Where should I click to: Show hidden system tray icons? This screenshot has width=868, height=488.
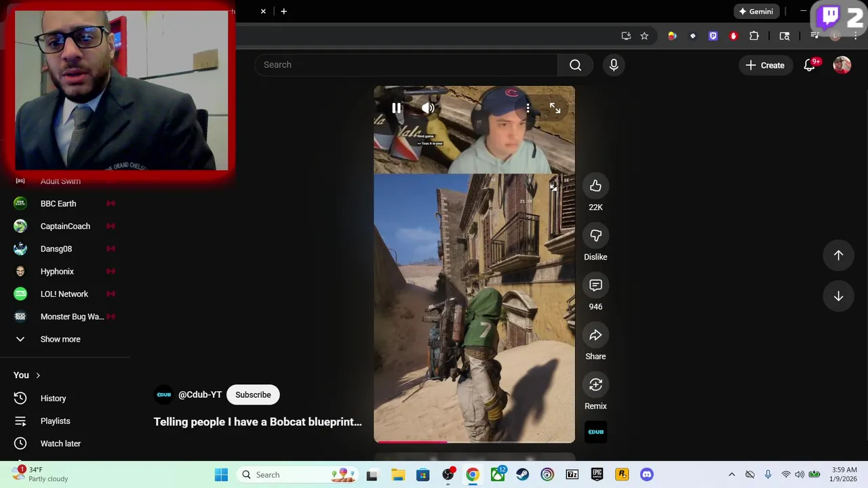tap(732, 474)
